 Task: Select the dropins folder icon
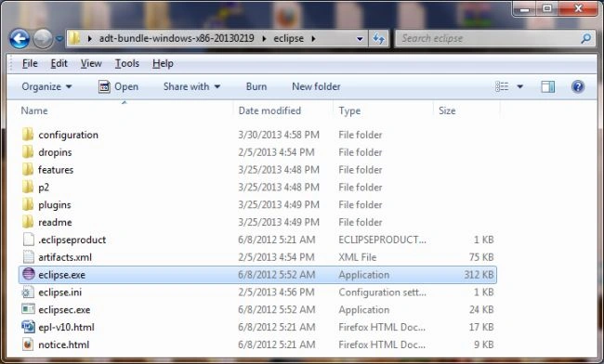coord(28,152)
